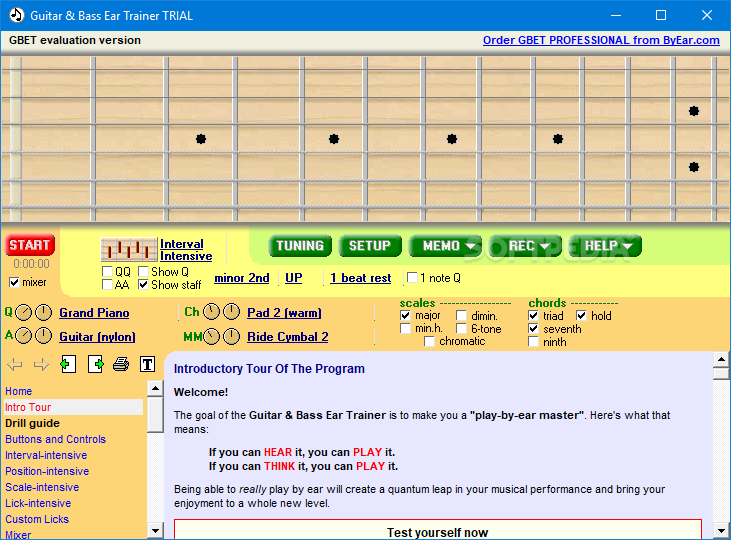Open the REC dropdown menu
731x540 pixels.
(526, 246)
